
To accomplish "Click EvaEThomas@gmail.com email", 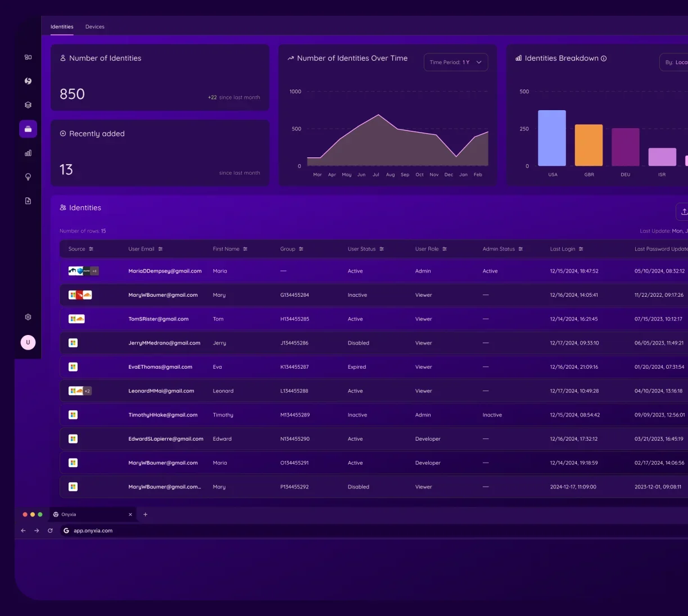I will [x=160, y=367].
